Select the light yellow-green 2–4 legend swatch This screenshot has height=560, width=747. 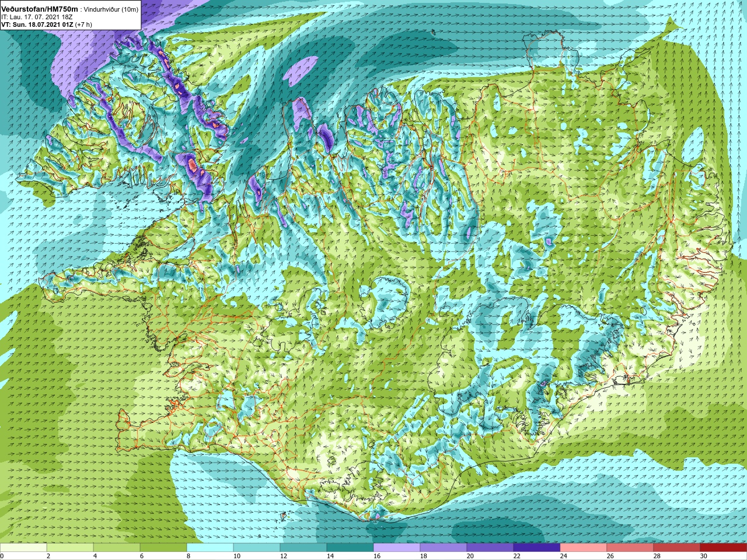(70, 547)
